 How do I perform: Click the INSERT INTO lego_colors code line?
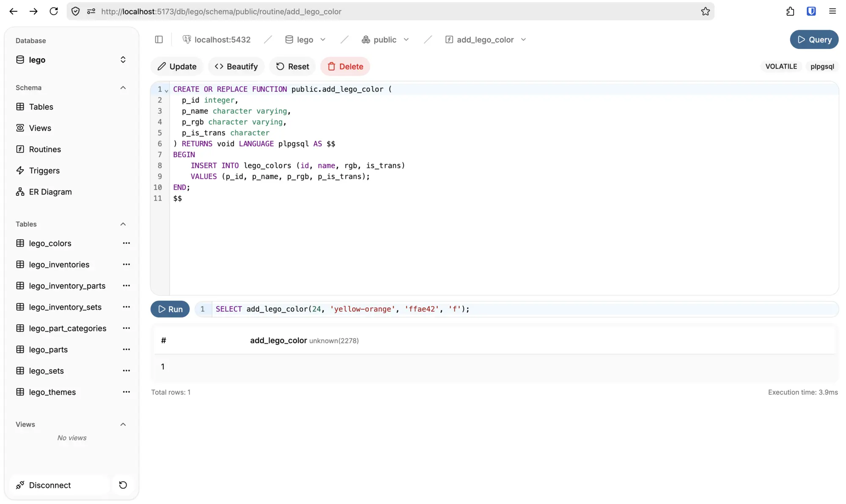297,165
